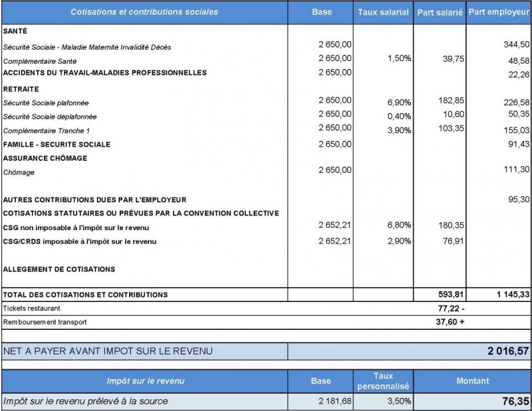Click the 'Montant' column header
Screen dimensions: 532x411
pos(473,381)
